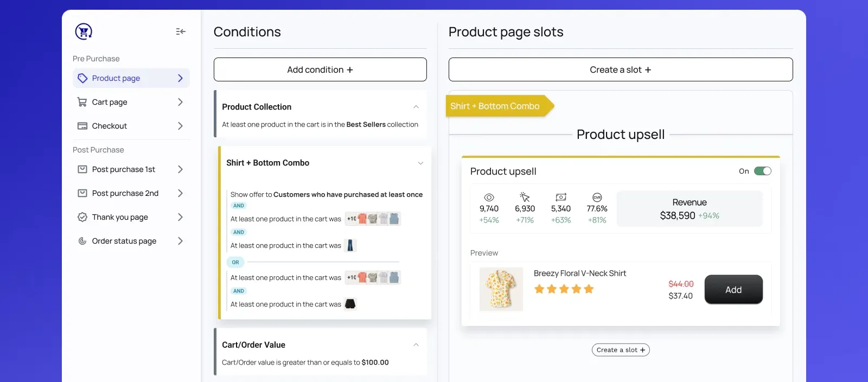This screenshot has width=868, height=382.
Task: Click the Post purchase 2nd icon
Action: coord(82,193)
